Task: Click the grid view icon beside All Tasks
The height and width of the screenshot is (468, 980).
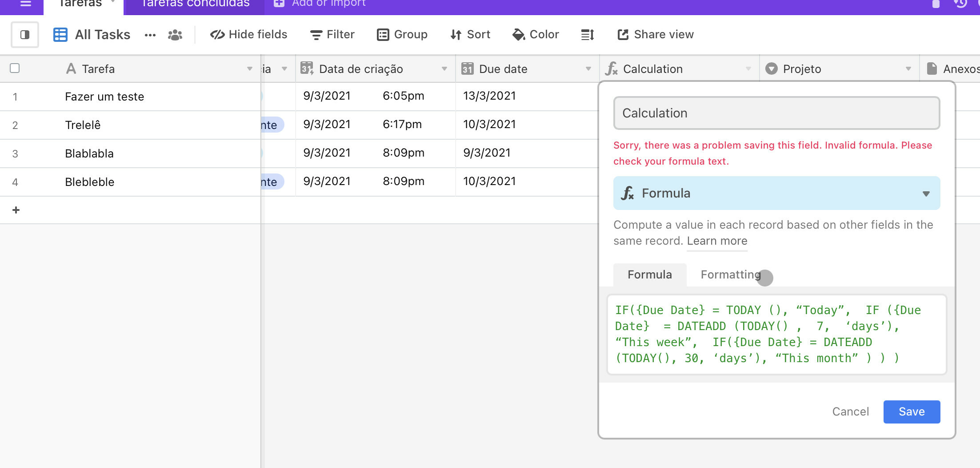Action: click(x=60, y=34)
